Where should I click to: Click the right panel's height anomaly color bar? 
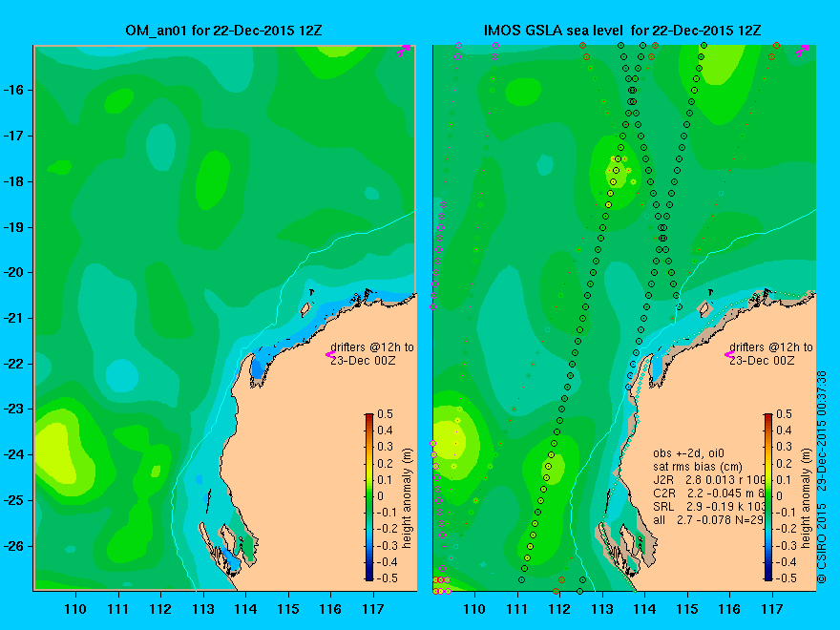(768, 496)
